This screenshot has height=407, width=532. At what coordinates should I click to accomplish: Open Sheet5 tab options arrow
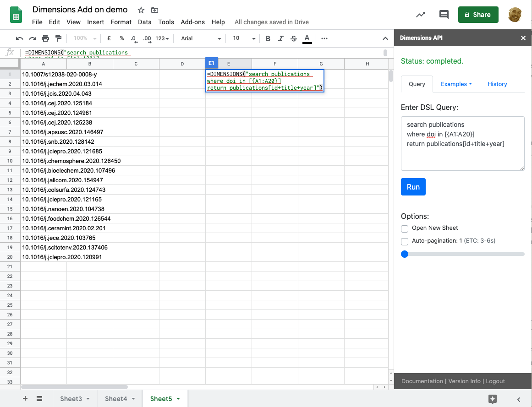click(x=178, y=399)
